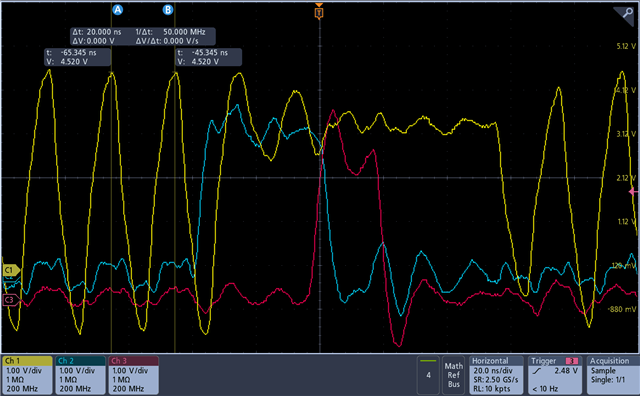This screenshot has width=640, height=396.
Task: Open the Acquisition settings panel
Action: pyautogui.click(x=613, y=375)
